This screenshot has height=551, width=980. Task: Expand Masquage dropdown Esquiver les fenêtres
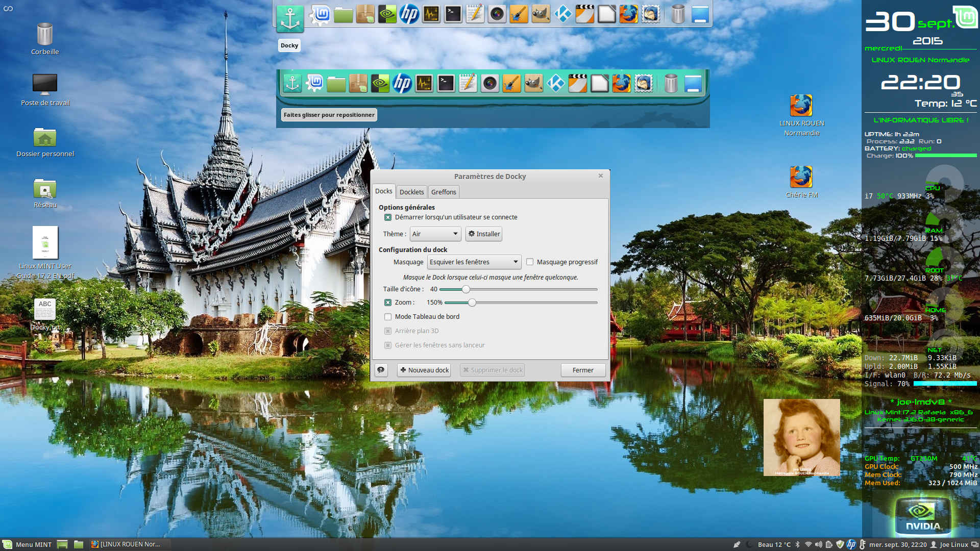point(474,262)
